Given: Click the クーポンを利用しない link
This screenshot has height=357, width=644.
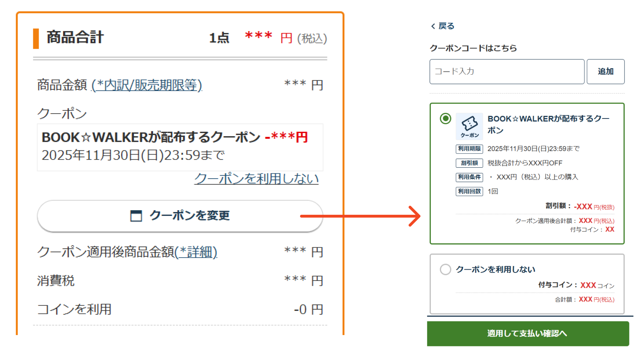Looking at the screenshot, I should click(256, 179).
